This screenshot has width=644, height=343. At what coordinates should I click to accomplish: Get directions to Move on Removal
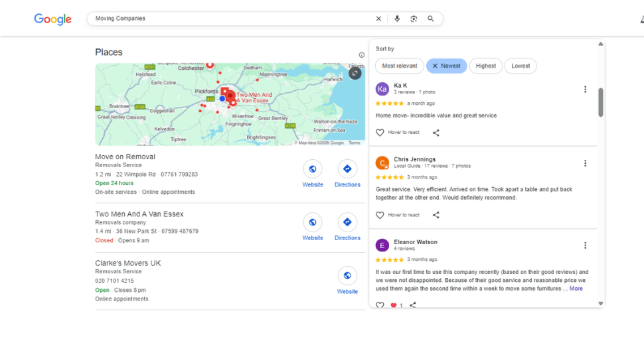pyautogui.click(x=347, y=169)
